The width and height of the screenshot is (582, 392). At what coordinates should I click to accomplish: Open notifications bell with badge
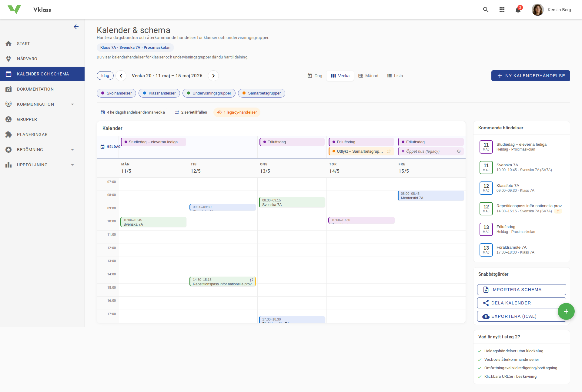coord(518,10)
